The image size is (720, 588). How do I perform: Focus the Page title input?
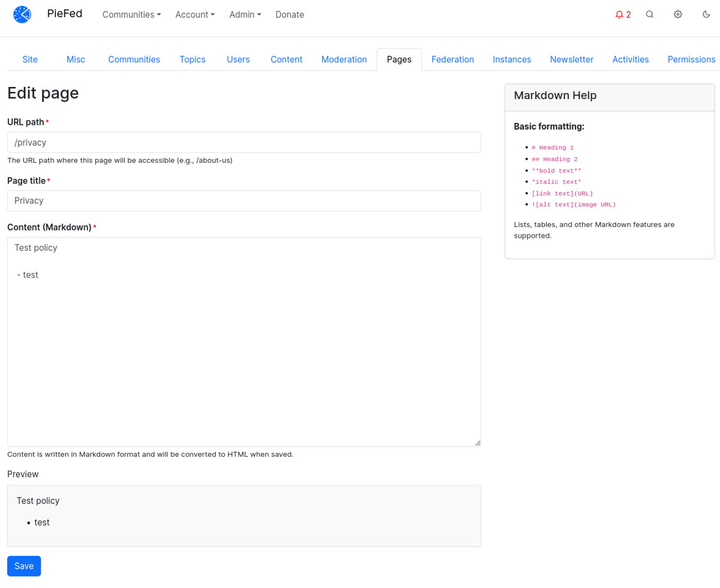[244, 200]
